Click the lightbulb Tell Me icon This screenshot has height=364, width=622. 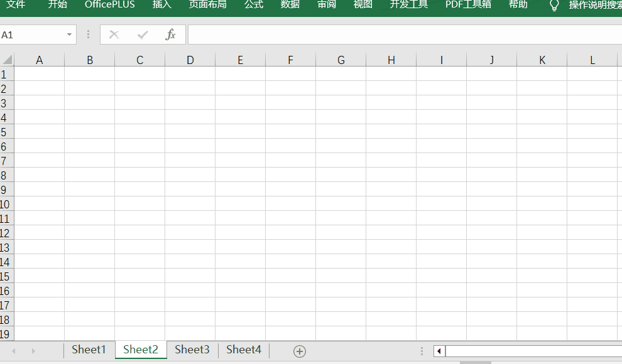coord(554,5)
